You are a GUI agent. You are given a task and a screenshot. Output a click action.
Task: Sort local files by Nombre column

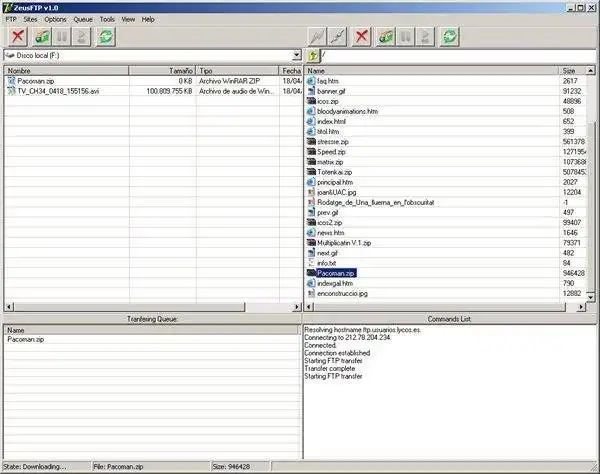click(x=67, y=71)
